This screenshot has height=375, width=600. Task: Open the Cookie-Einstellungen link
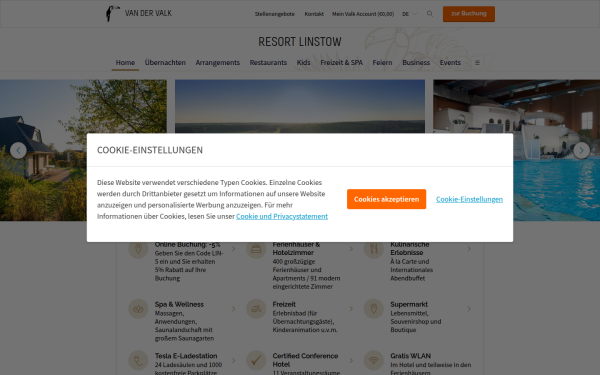click(x=469, y=199)
